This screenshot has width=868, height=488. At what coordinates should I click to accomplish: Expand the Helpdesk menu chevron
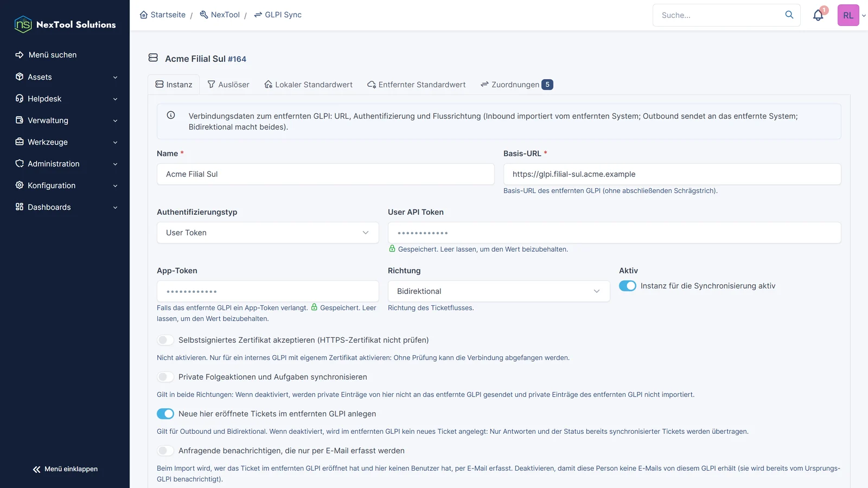coord(115,99)
